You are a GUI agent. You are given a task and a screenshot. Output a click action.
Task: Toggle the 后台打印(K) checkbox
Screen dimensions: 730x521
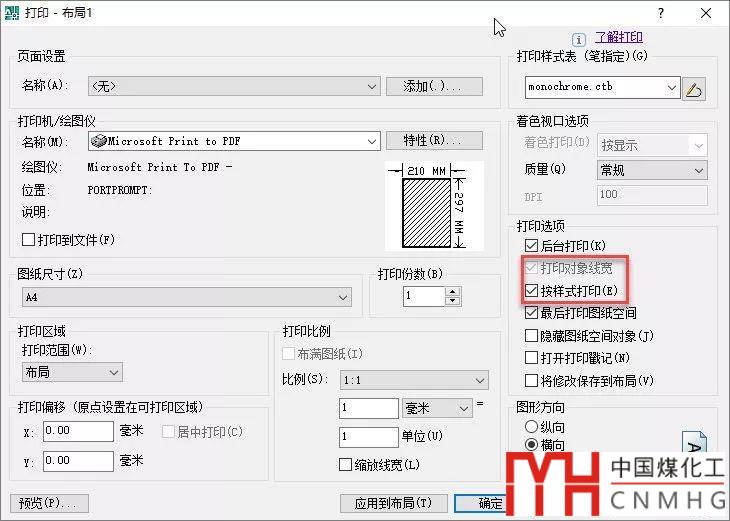click(531, 245)
